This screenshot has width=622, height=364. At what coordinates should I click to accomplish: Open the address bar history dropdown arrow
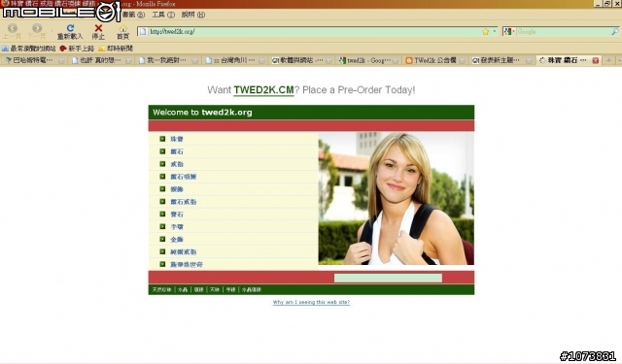495,32
